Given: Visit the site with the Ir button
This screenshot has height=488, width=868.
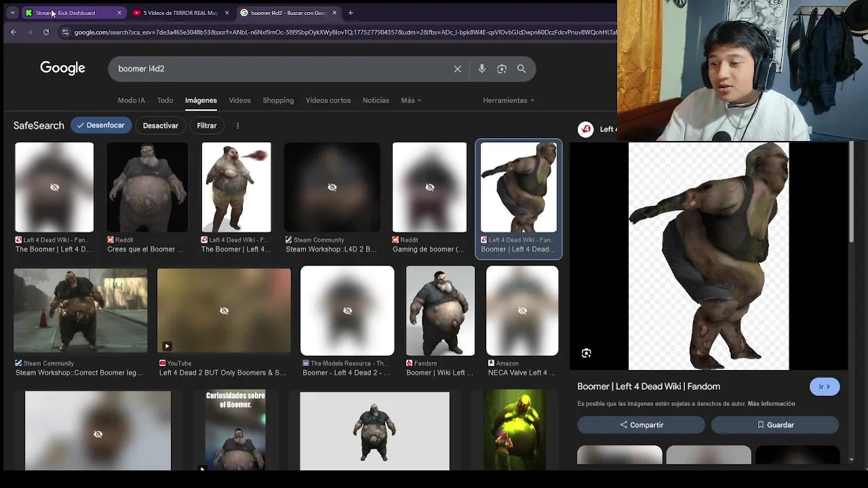Looking at the screenshot, I should (825, 386).
